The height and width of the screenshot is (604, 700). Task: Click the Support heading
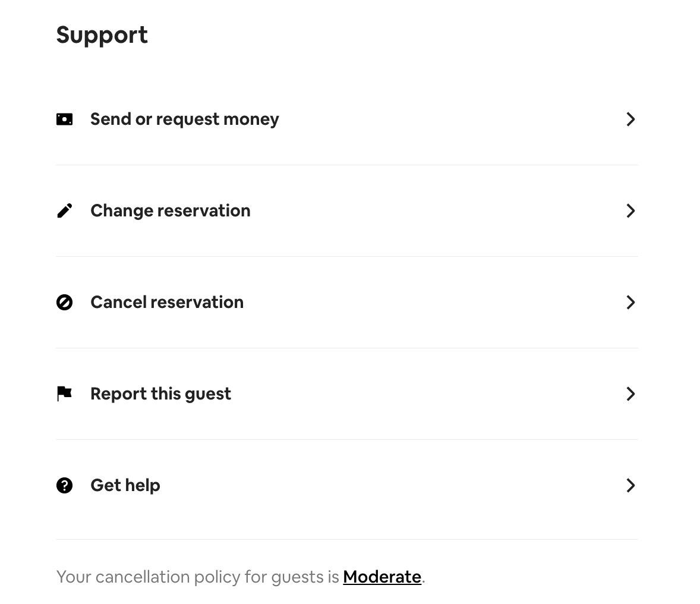click(x=102, y=35)
